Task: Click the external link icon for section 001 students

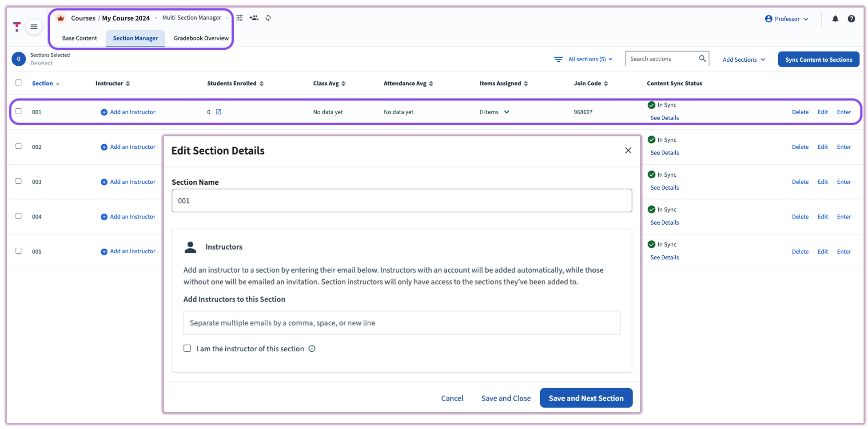Action: pos(219,112)
